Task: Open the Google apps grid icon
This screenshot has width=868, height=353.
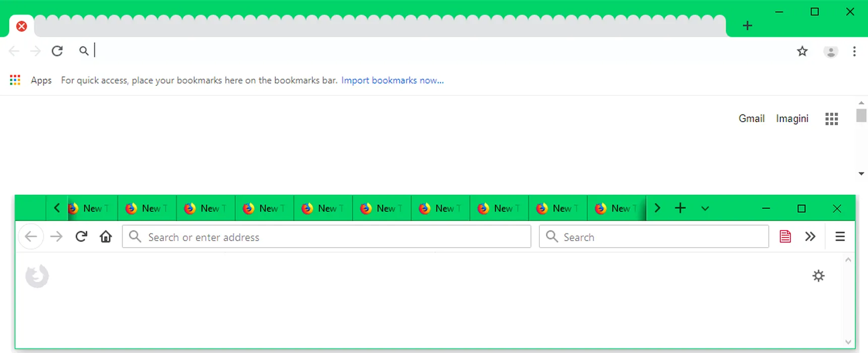Action: [831, 119]
